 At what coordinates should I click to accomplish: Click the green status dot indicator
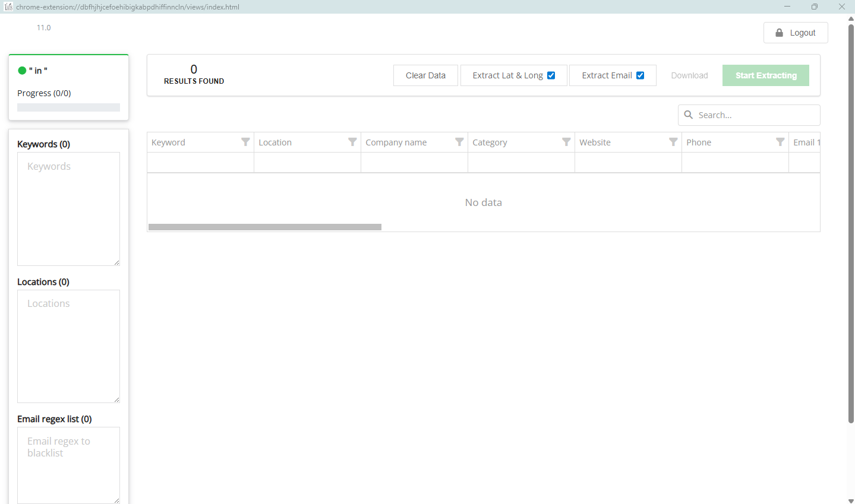click(22, 71)
